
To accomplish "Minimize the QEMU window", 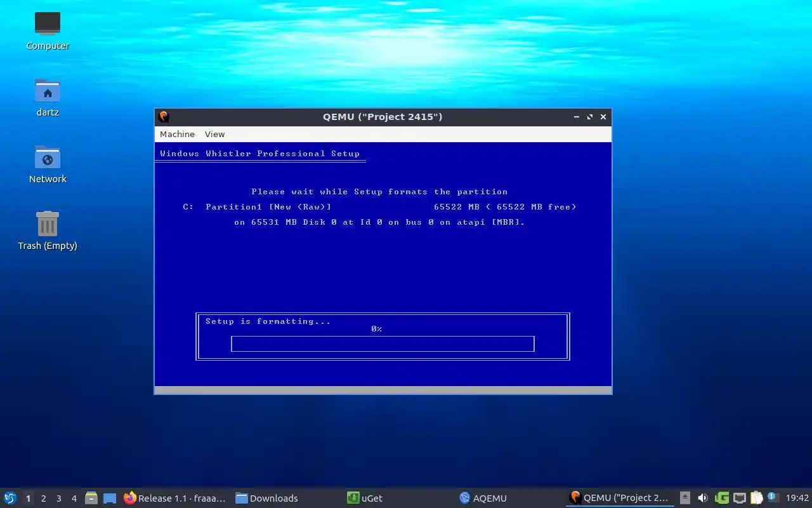I will pos(576,117).
